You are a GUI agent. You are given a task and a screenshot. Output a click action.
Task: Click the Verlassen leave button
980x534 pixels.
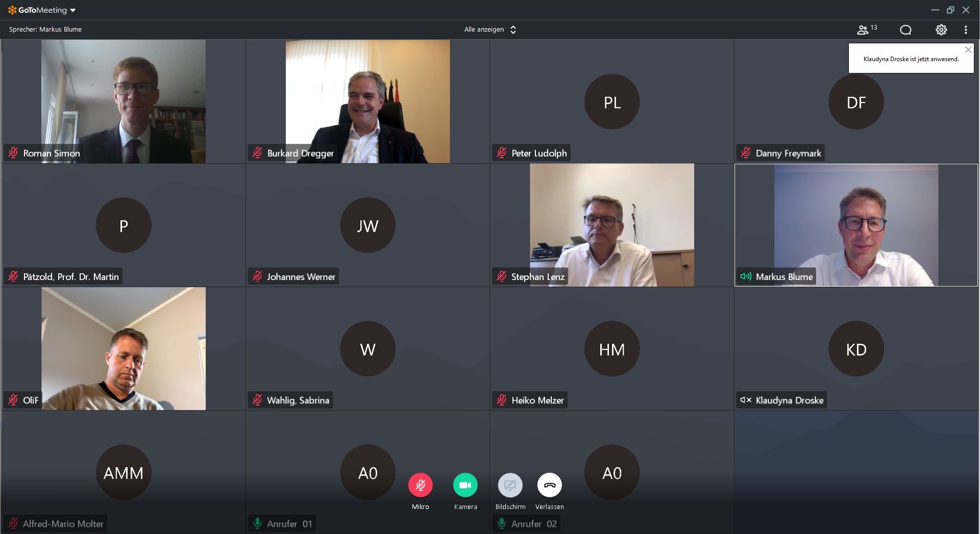[550, 485]
